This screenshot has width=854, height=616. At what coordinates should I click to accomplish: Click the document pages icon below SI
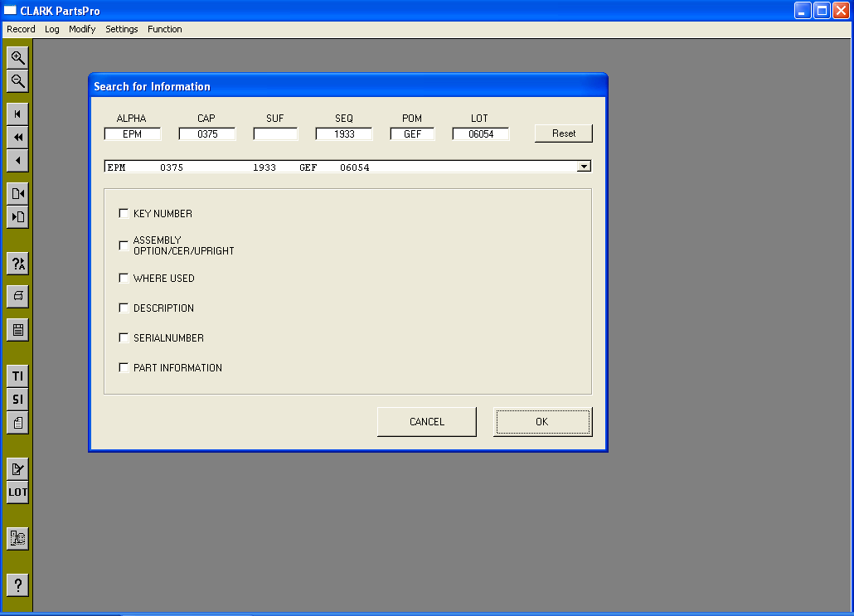(17, 423)
